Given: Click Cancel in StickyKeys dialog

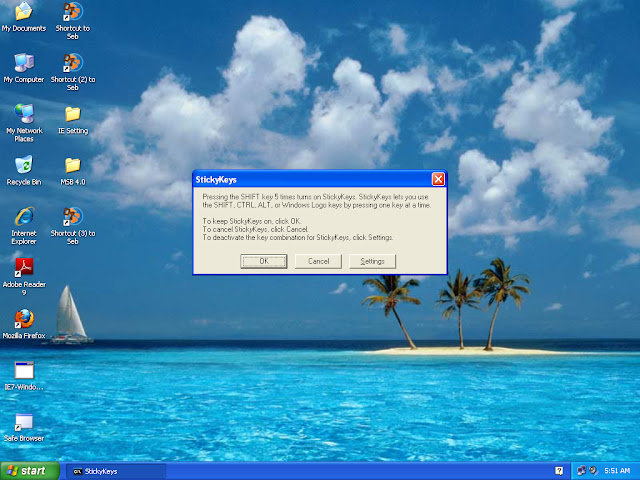Looking at the screenshot, I should tap(318, 261).
